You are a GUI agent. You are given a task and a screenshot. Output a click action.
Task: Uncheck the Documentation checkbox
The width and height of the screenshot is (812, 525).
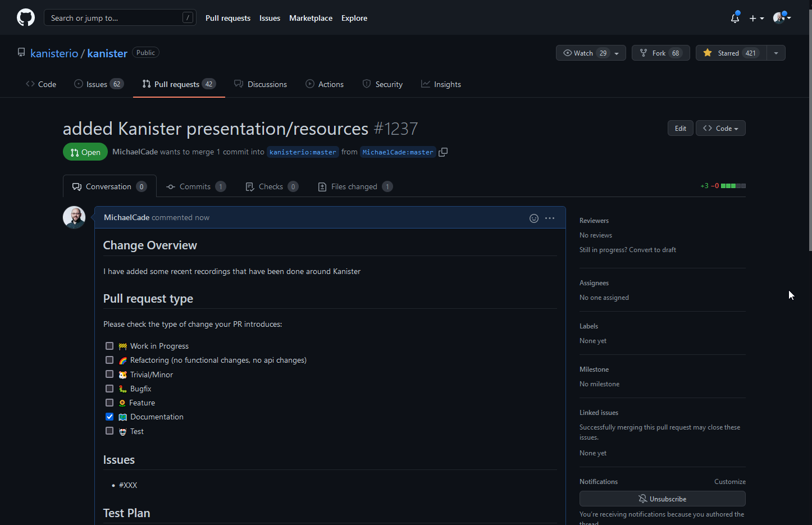point(110,417)
